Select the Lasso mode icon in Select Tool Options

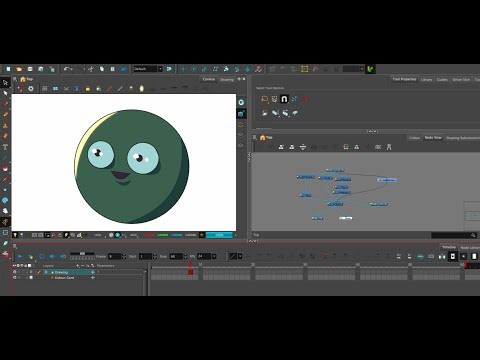[264, 99]
